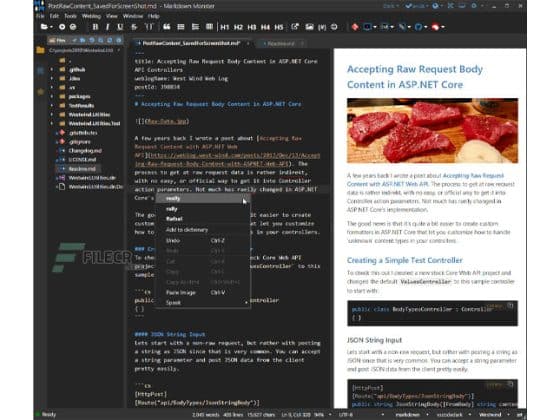This screenshot has height=420, width=560.
Task: Apply H1 heading button
Action: [x=225, y=27]
